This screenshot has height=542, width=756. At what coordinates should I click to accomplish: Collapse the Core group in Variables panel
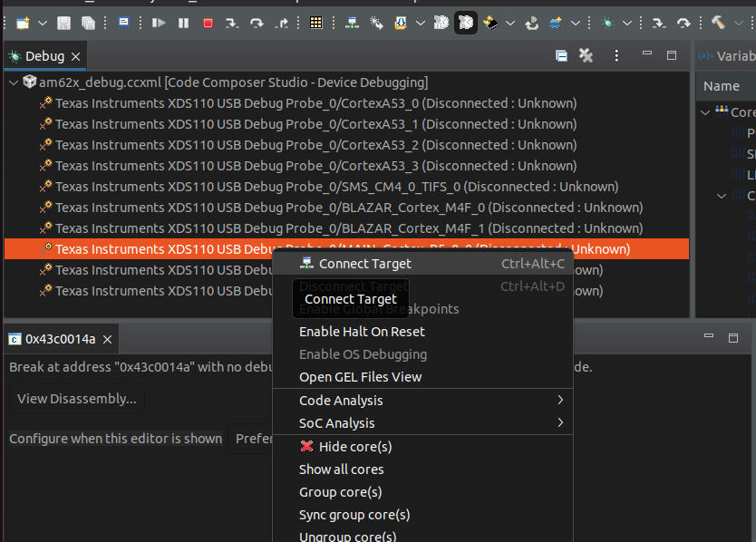[x=705, y=112]
